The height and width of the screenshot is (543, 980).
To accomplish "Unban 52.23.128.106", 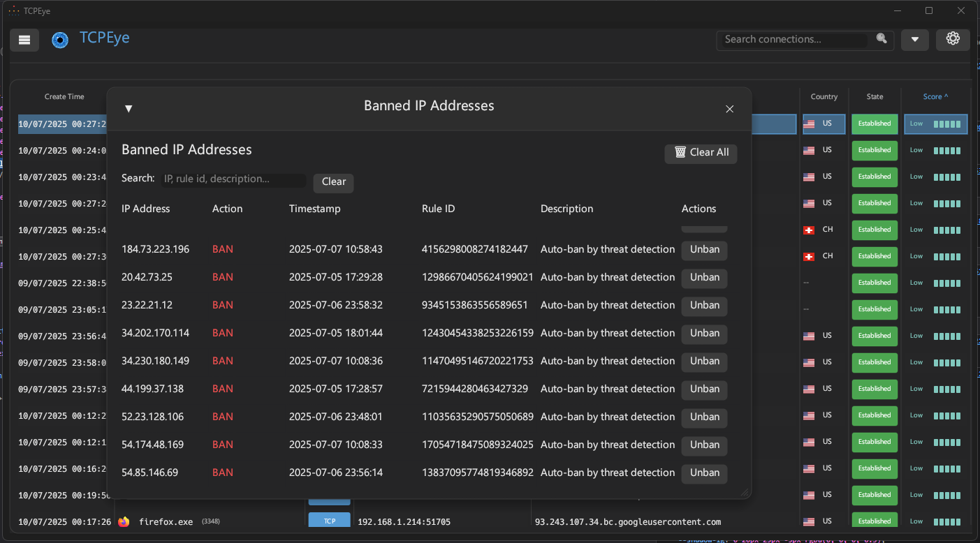I will [x=704, y=417].
